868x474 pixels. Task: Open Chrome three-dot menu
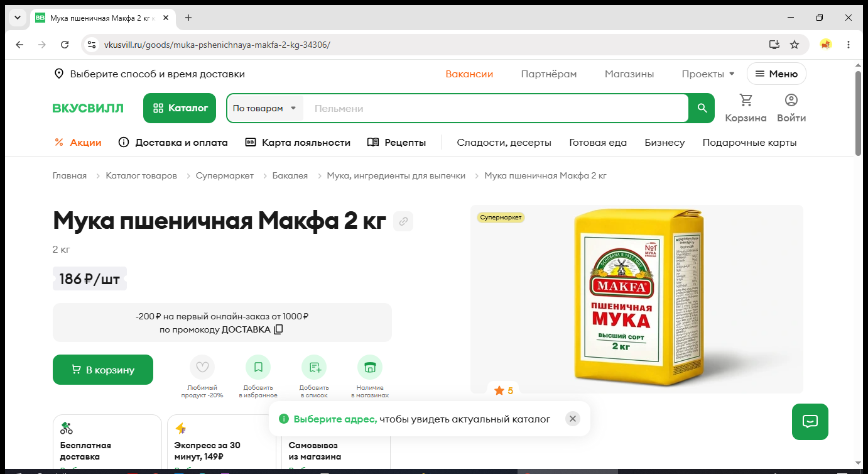tap(849, 45)
